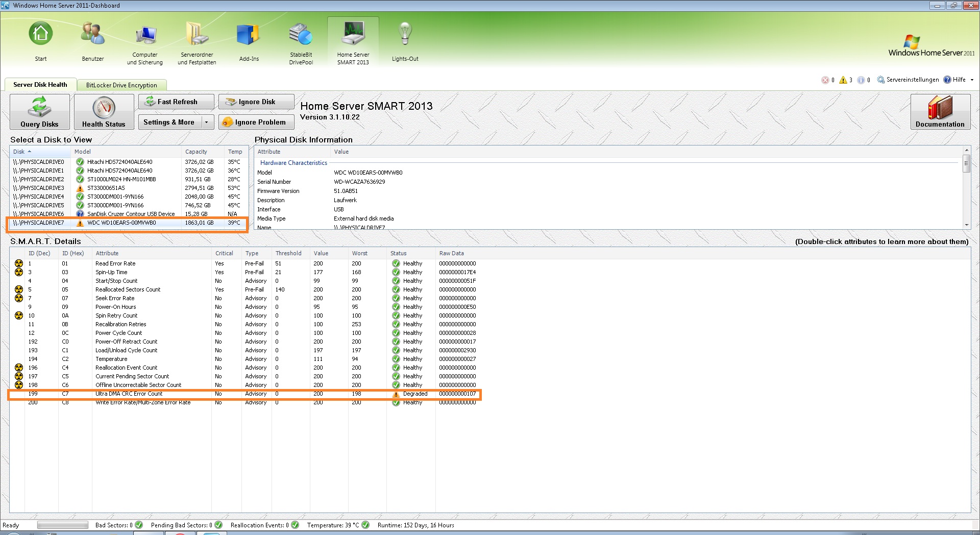Click critical hazard icon beside Seek Error Rate
Image resolution: width=980 pixels, height=535 pixels.
[x=19, y=298]
